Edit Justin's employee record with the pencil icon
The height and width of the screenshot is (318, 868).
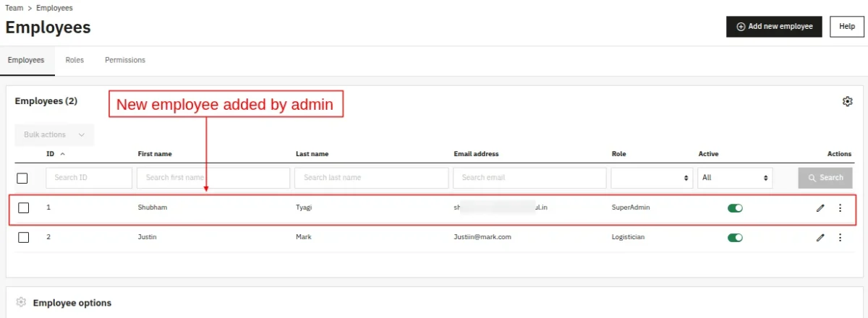click(820, 237)
